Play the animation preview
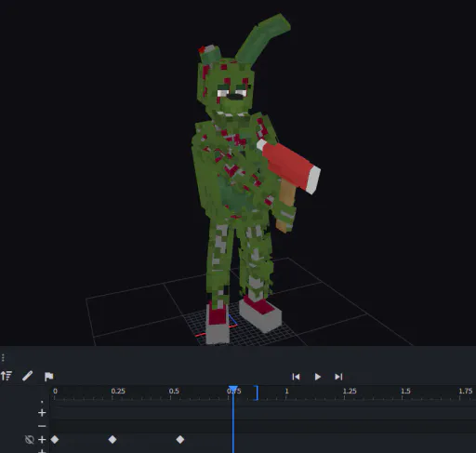The height and width of the screenshot is (453, 476). 317,377
